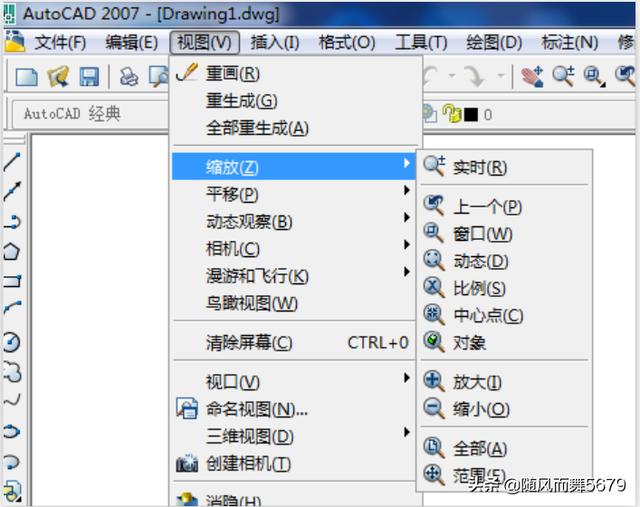
Task: Click the AutoCAD drawing icon left of 文件
Action: [x=15, y=42]
